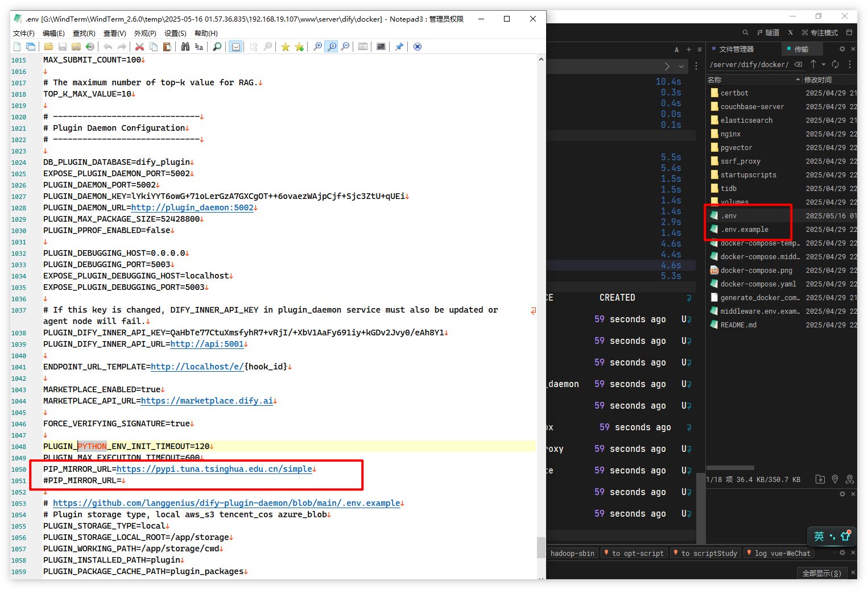The height and width of the screenshot is (590, 868).
Task: Click the terminal tab dropdown chevron
Action: click(681, 67)
